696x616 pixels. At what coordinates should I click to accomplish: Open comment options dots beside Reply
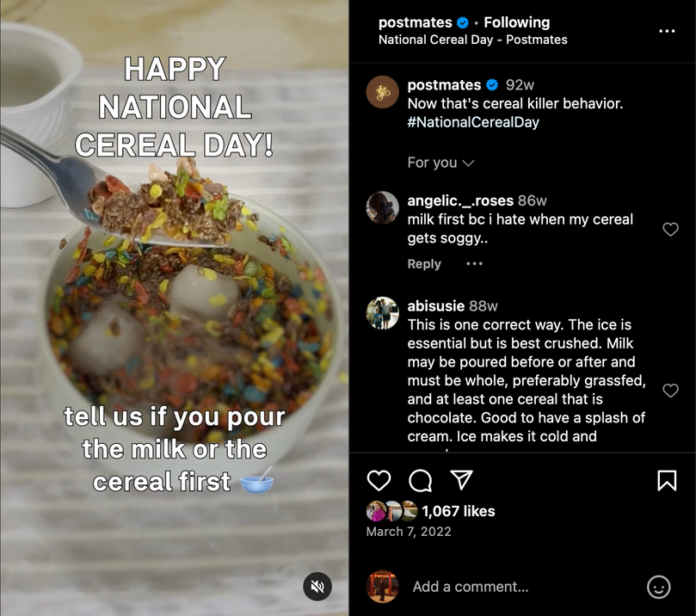[474, 264]
